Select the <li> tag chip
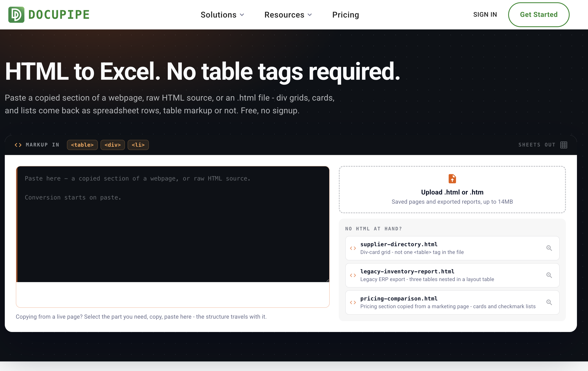This screenshot has width=588, height=371. [x=138, y=145]
